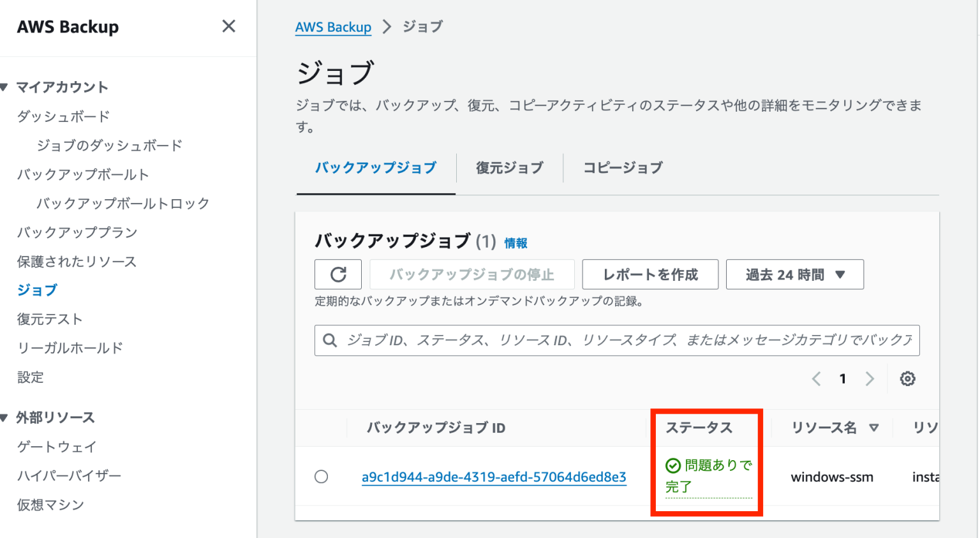The width and height of the screenshot is (980, 538).
Task: Open the settings gear for table preferences
Action: [907, 378]
